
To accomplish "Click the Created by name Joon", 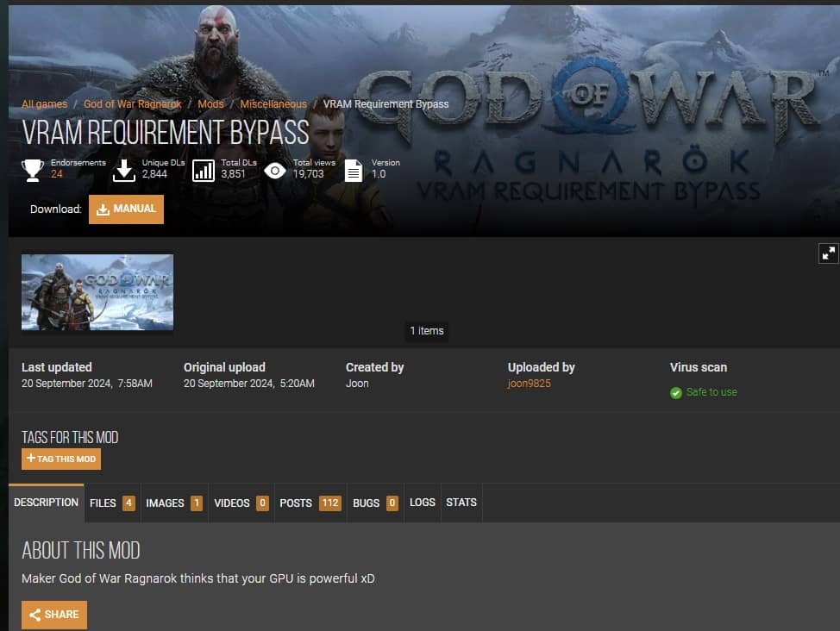I will pos(357,384).
